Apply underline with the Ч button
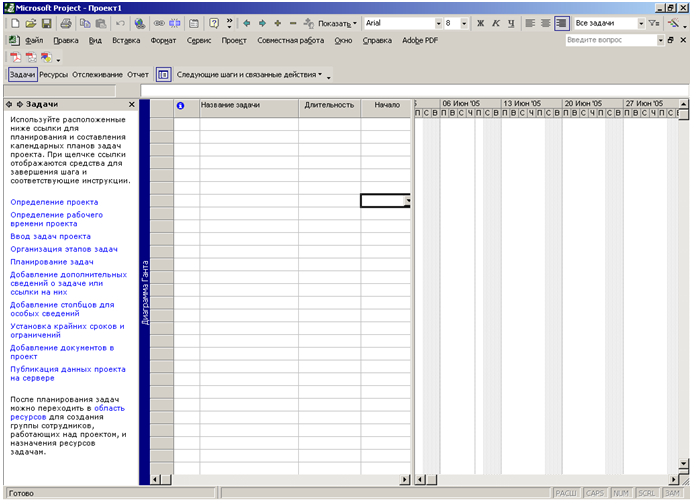 511,23
